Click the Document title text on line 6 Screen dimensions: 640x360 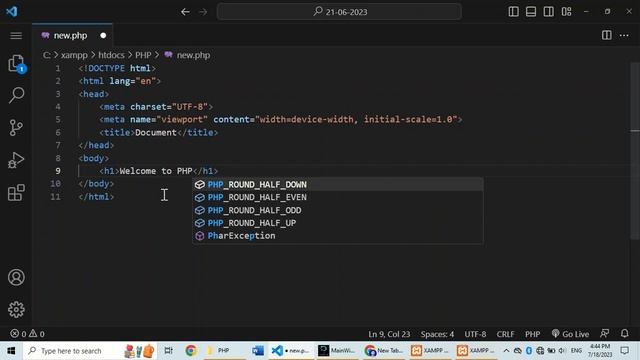(156, 133)
